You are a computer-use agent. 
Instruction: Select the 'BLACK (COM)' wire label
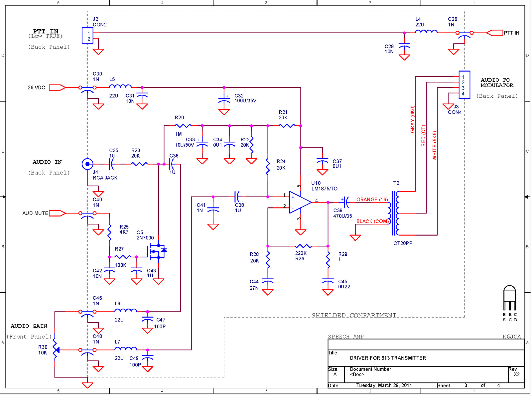(x=372, y=221)
